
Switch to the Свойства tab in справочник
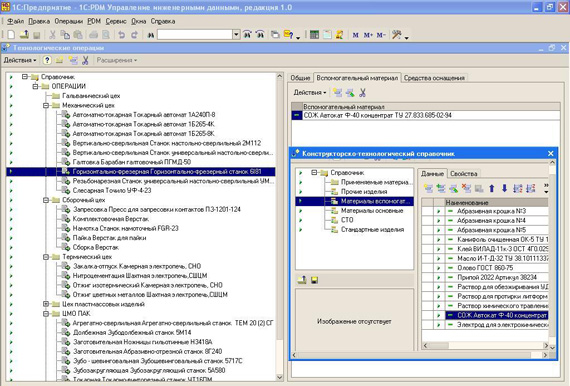click(x=463, y=174)
